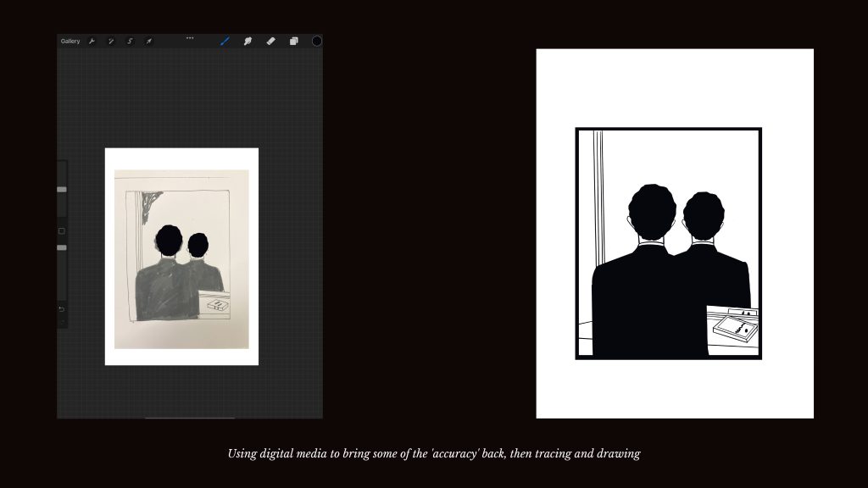Click the brush opacity slider handle
This screenshot has width=868, height=488.
pos(62,247)
